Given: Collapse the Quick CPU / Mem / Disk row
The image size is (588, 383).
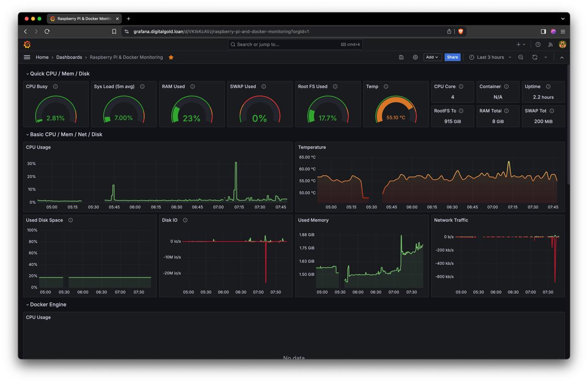Looking at the screenshot, I should pos(57,74).
